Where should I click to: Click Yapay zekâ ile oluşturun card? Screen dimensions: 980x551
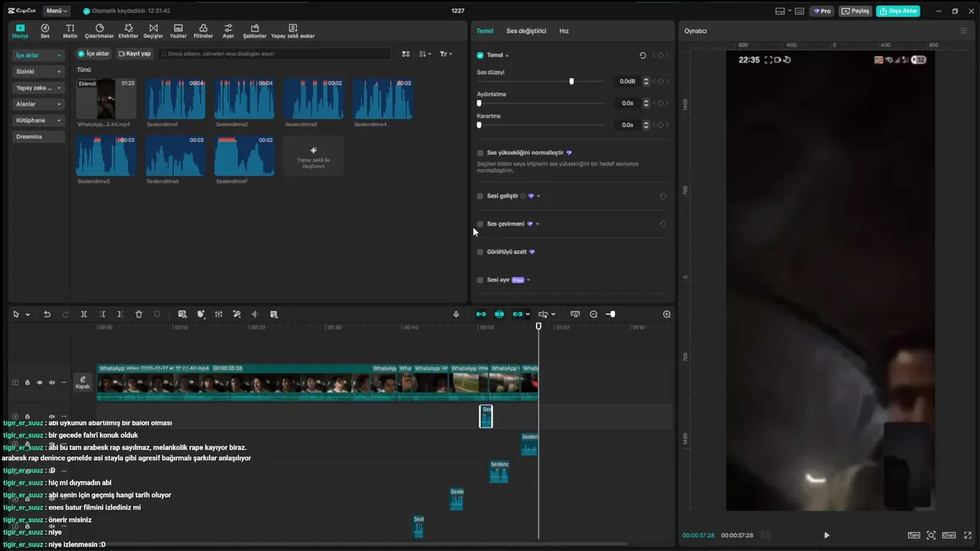[x=313, y=155]
